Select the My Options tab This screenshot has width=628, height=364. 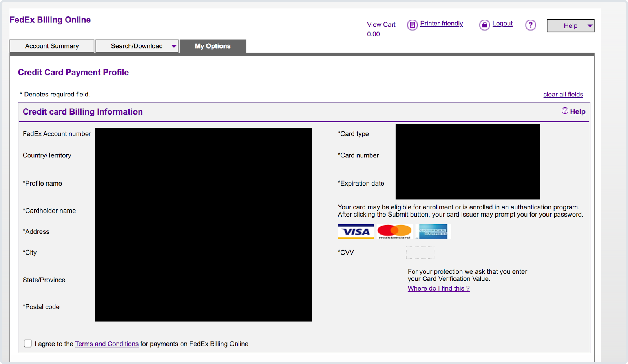pyautogui.click(x=213, y=46)
